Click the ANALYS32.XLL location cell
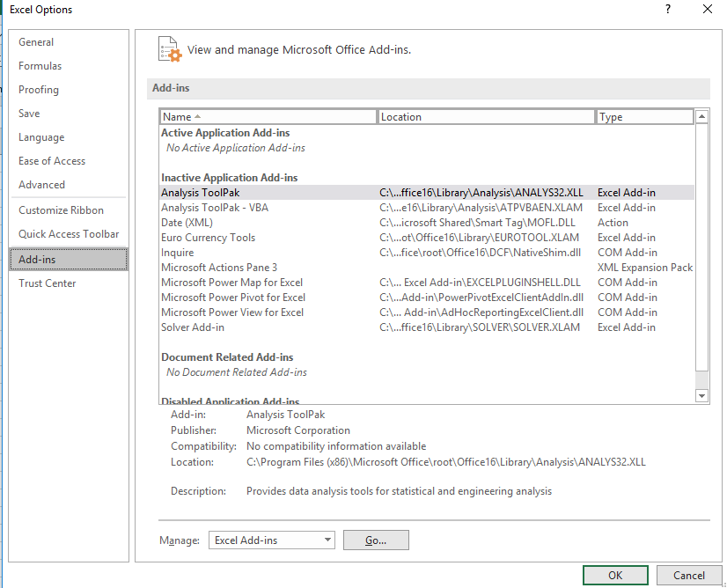This screenshot has width=727, height=588. tap(481, 193)
